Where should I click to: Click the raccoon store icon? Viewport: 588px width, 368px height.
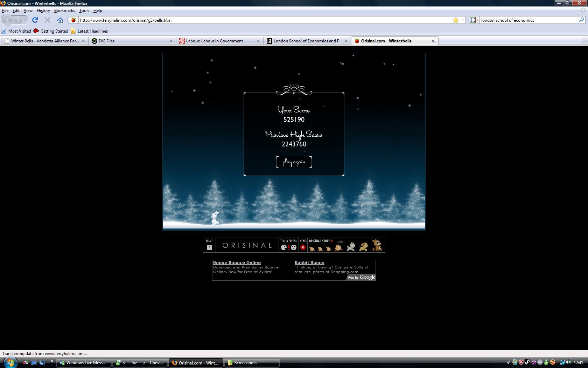click(x=377, y=245)
